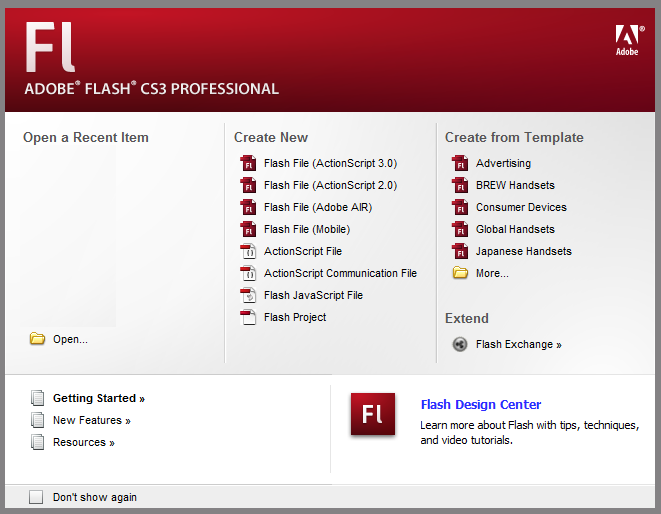Viewport: 661px width, 514px height.
Task: Click the ActionScript File document icon
Action: pyautogui.click(x=248, y=251)
